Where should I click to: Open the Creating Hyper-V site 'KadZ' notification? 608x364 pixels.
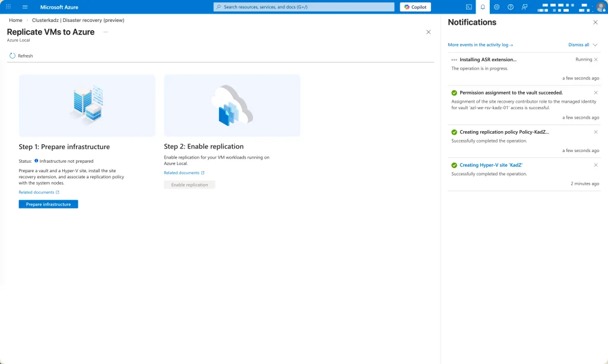[491, 165]
